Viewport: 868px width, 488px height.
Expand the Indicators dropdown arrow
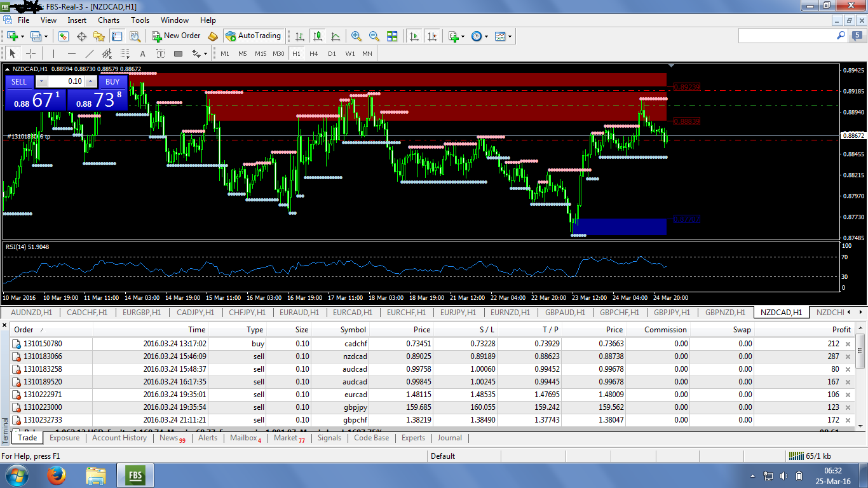tap(463, 36)
